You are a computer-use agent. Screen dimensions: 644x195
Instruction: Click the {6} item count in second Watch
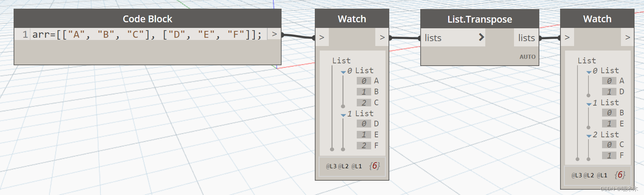pos(620,175)
